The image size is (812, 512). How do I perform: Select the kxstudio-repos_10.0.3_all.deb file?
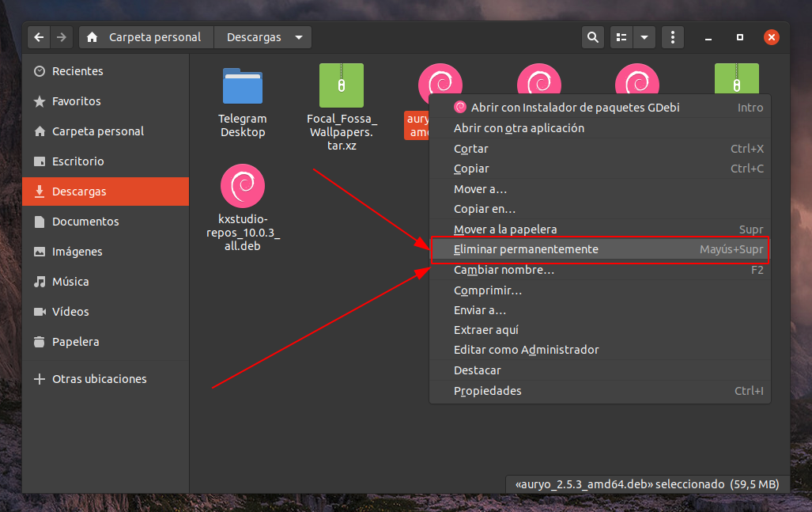(243, 187)
